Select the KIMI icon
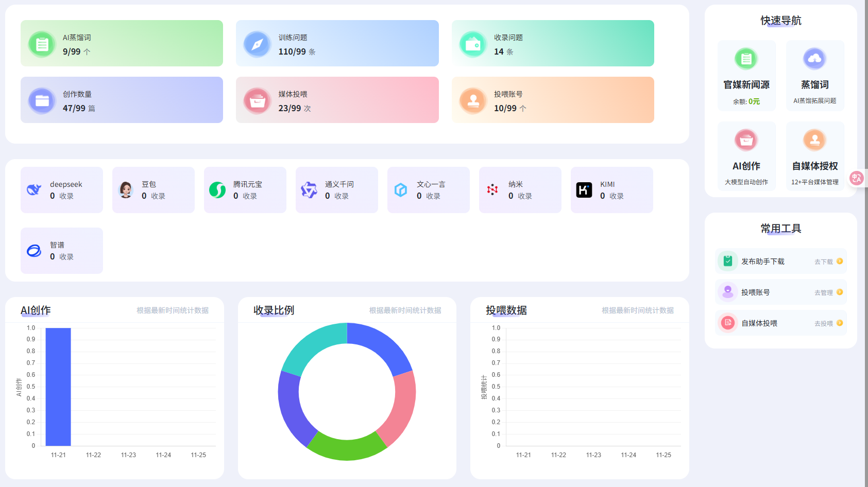Viewport: 868px width, 487px height. pos(584,189)
